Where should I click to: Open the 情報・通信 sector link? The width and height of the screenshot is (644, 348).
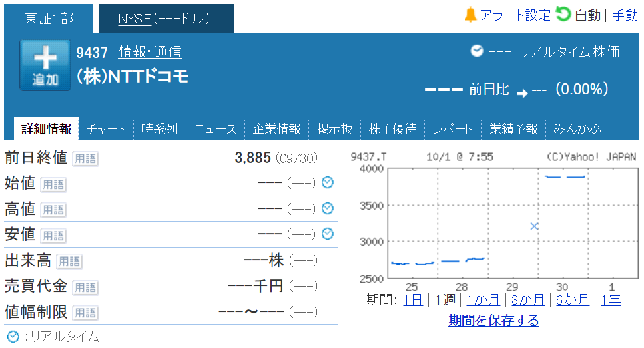pyautogui.click(x=150, y=52)
